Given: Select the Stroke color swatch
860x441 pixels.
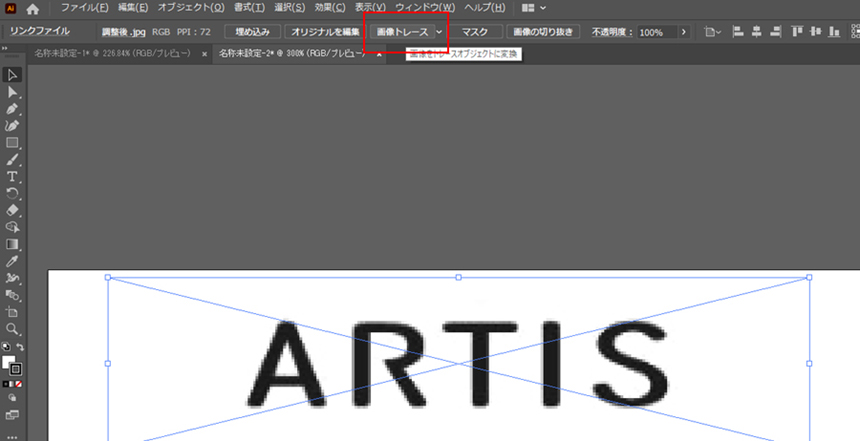Looking at the screenshot, I should click(16, 369).
